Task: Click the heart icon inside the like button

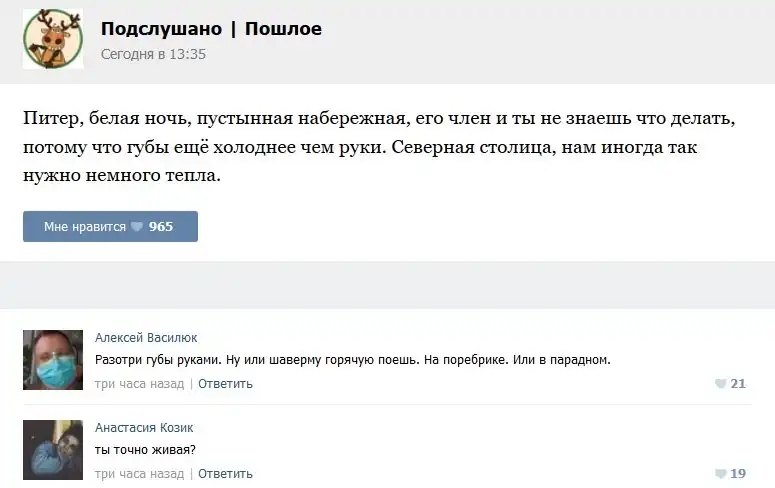Action: click(137, 227)
